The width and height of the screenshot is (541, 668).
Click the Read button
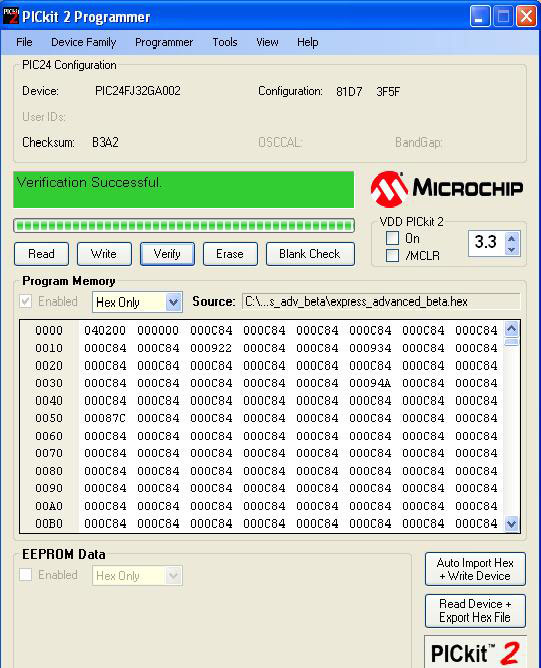(41, 254)
